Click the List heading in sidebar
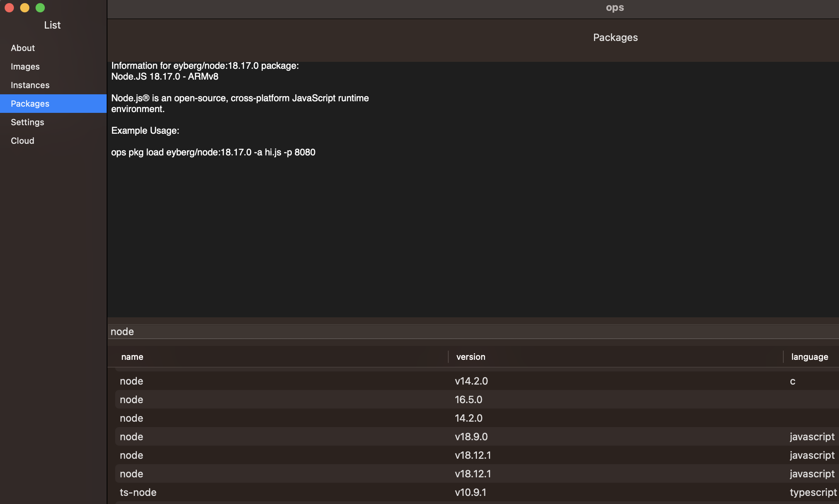The image size is (839, 504). click(52, 25)
